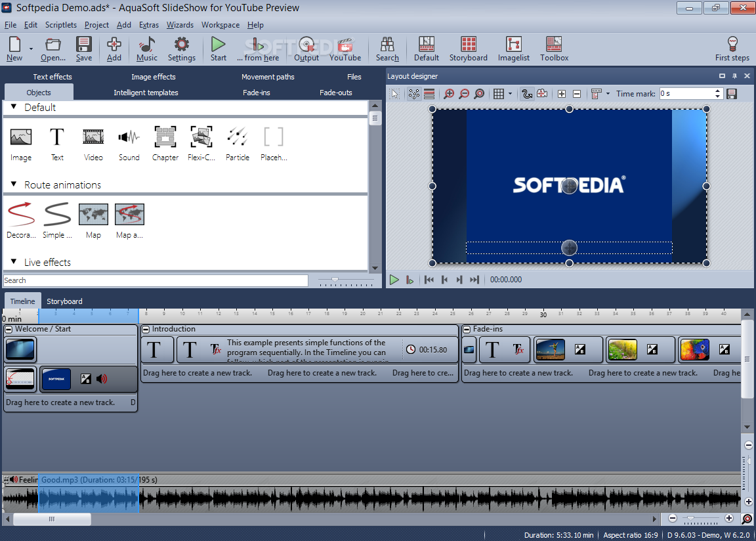Zoom in the Layout designer view
This screenshot has height=541, width=756.
coord(449,94)
